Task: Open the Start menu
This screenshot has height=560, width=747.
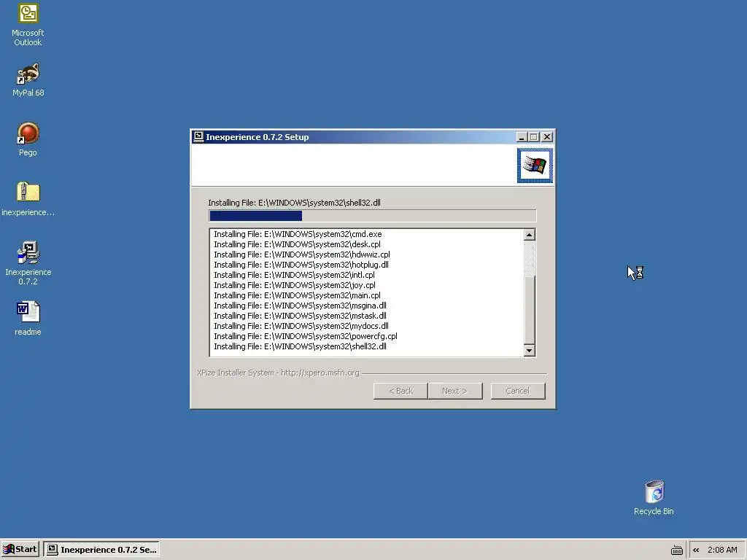Action: click(20, 549)
